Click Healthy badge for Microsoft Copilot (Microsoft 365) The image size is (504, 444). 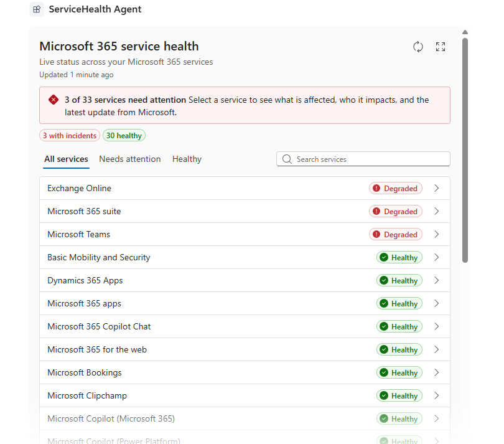point(399,418)
